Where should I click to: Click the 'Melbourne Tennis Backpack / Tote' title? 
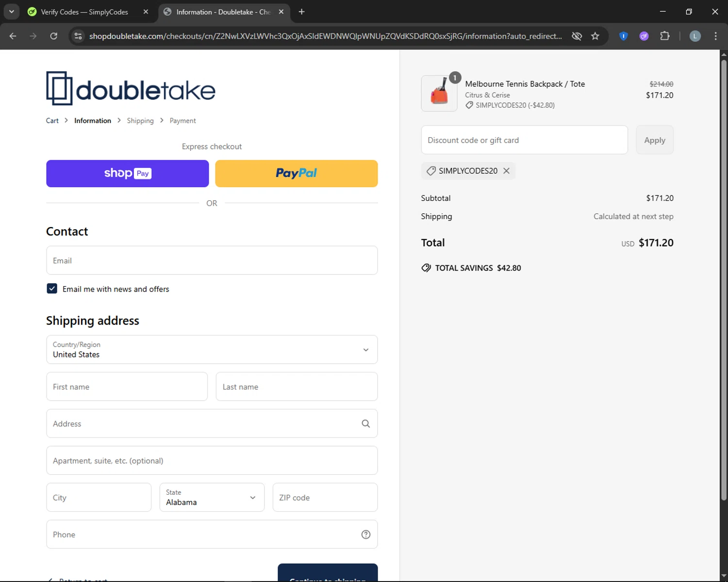tap(525, 84)
